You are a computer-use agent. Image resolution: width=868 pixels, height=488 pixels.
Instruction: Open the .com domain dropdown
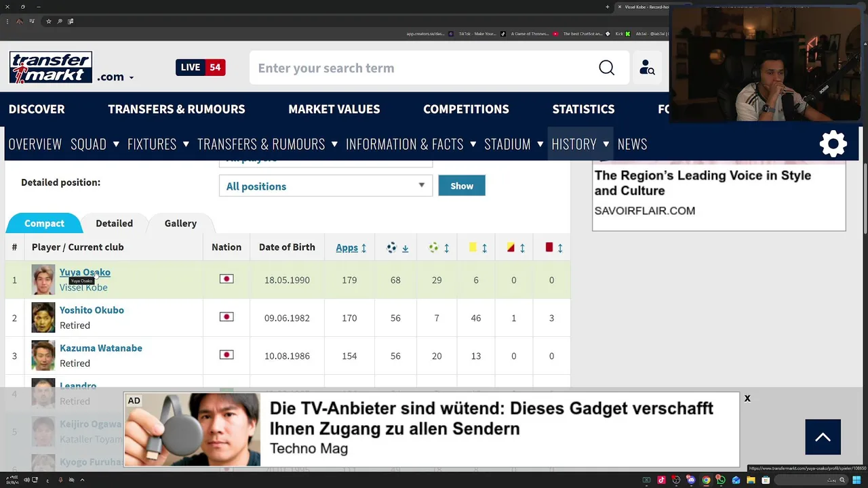point(115,77)
